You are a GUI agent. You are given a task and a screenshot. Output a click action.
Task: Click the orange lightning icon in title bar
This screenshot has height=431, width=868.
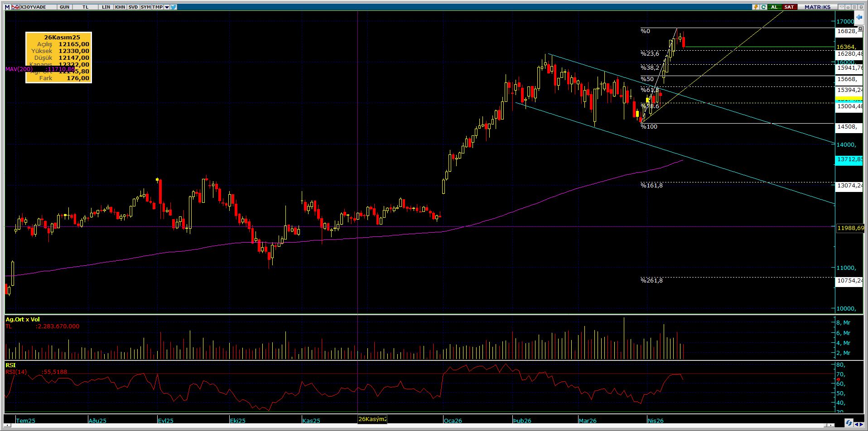pyautogui.click(x=756, y=7)
